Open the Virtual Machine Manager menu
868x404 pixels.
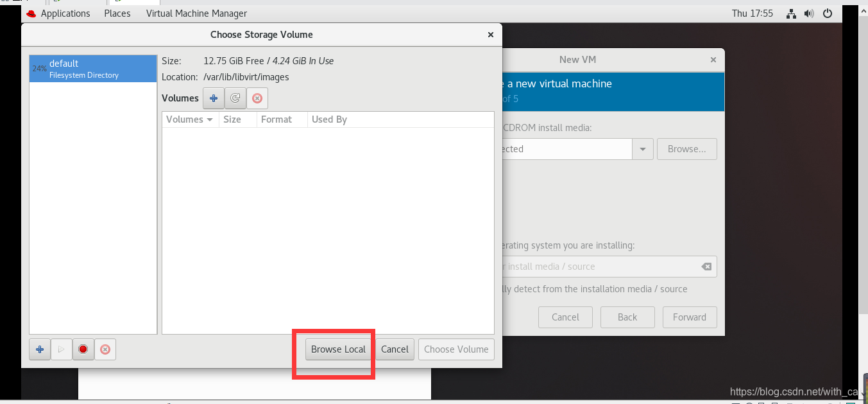click(x=196, y=13)
